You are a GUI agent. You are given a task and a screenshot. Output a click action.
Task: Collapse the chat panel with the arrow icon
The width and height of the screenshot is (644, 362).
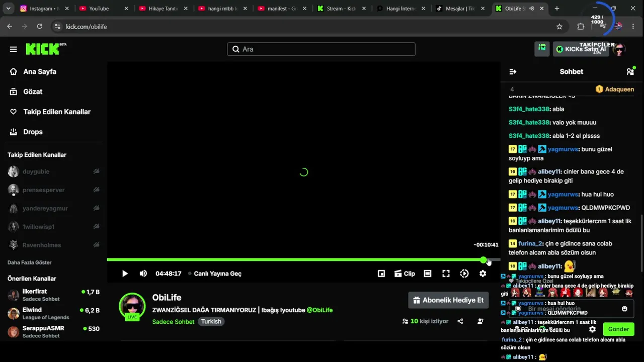tap(513, 72)
